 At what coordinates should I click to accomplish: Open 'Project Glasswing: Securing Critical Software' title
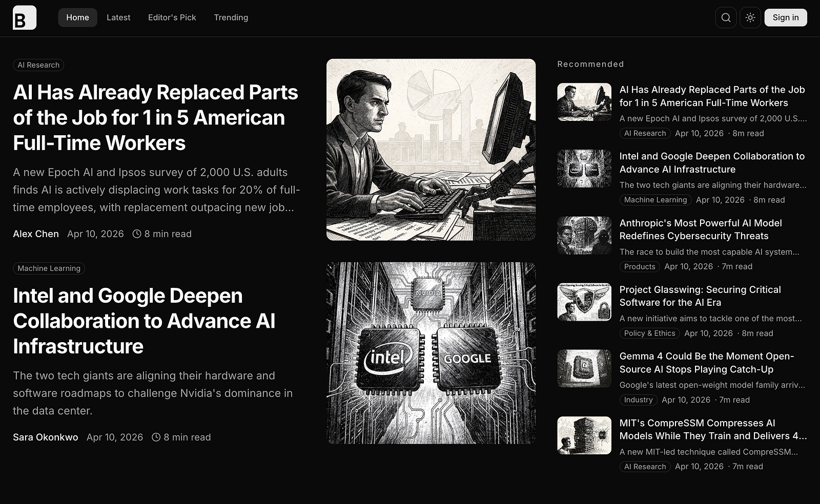[x=700, y=296]
